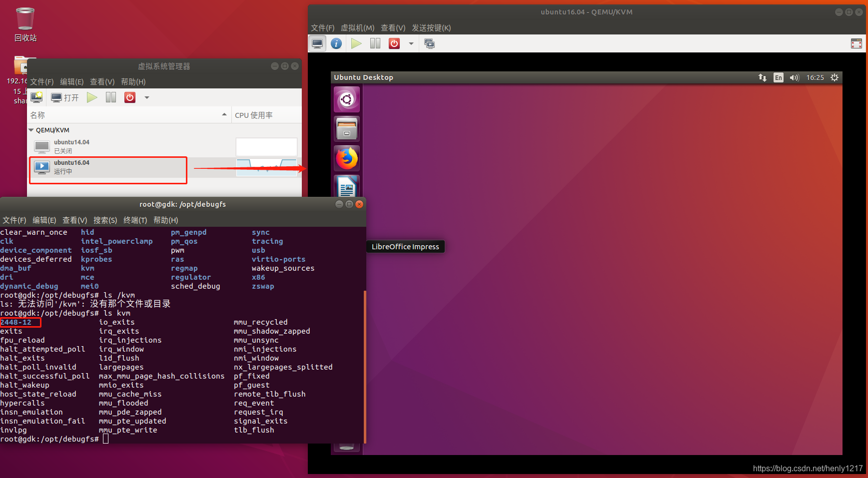This screenshot has width=868, height=478.
Task: Click the 2448-12 directory entry in terminal
Action: coord(16,322)
